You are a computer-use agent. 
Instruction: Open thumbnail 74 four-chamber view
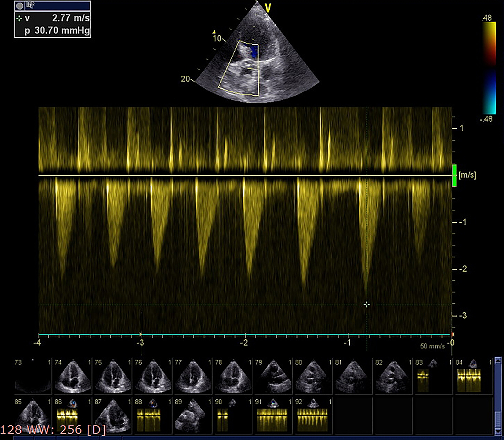pyautogui.click(x=73, y=376)
